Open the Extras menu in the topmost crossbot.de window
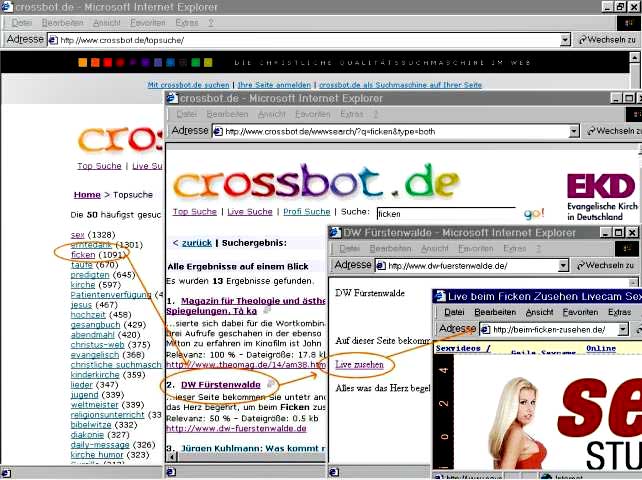 pos(187,23)
